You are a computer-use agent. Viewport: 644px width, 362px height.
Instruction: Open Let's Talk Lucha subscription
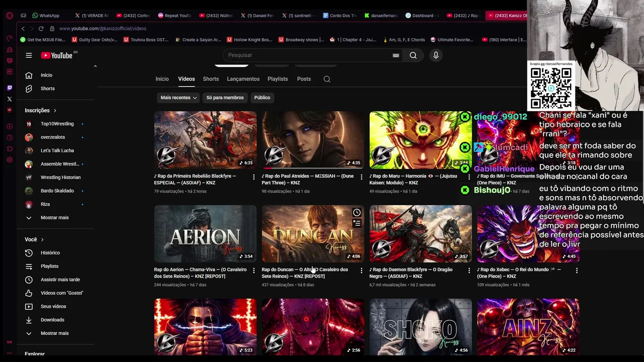coord(57,151)
